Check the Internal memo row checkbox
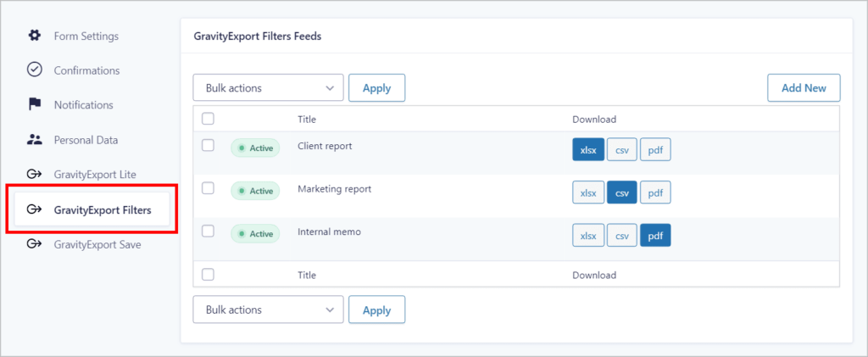The width and height of the screenshot is (868, 357). point(208,231)
